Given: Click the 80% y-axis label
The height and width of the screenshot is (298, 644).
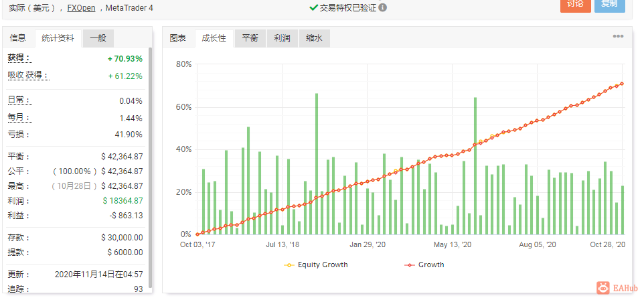Looking at the screenshot, I should [x=183, y=64].
